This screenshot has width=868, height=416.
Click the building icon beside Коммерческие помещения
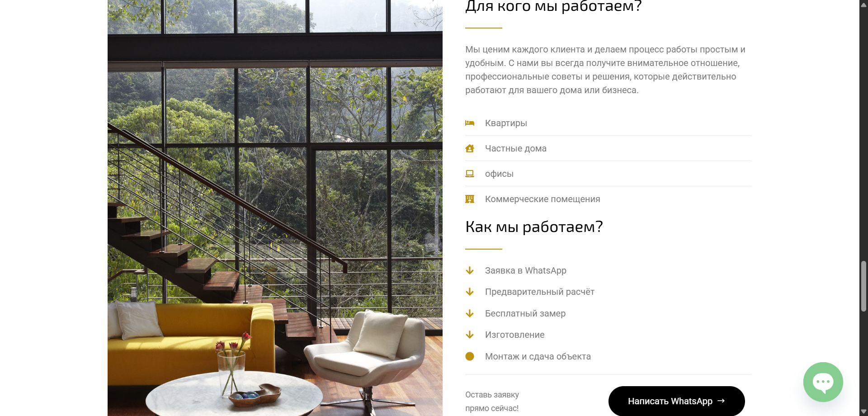pos(470,199)
